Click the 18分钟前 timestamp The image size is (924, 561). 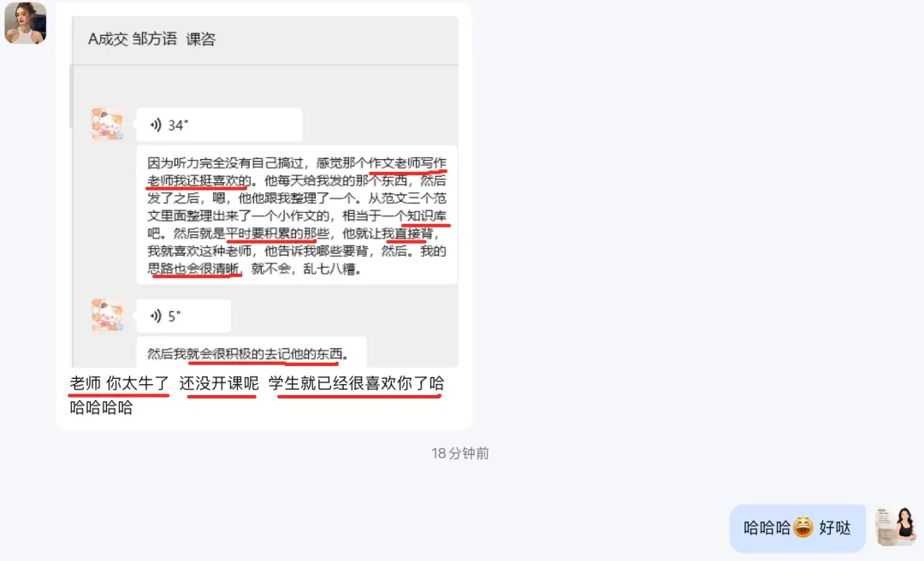[x=460, y=453]
